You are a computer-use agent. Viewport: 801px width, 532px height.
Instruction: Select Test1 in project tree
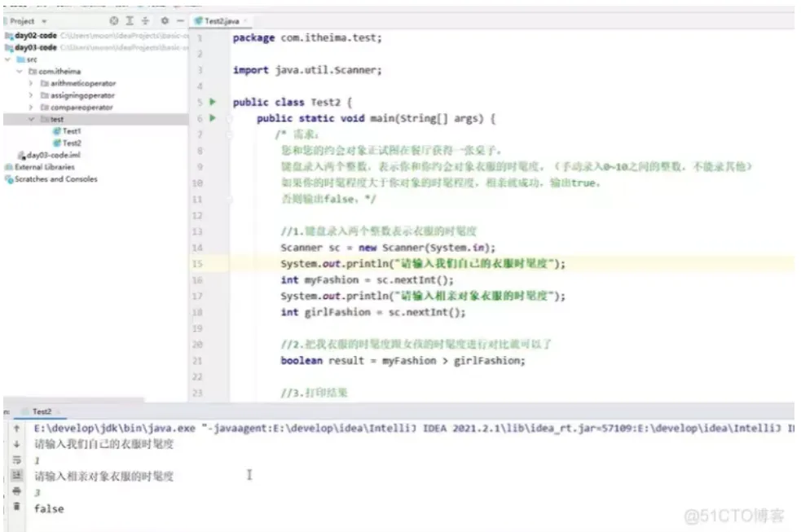point(72,131)
